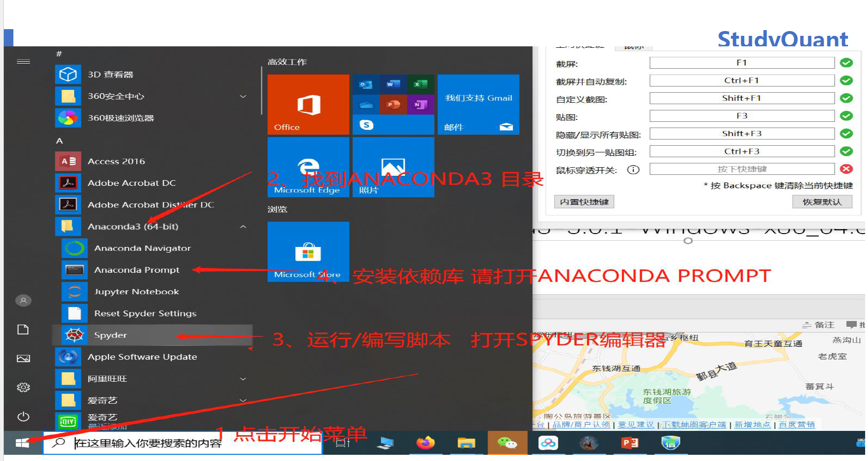The width and height of the screenshot is (868, 461).
Task: Open the Documents shortcut in Start sidebar
Action: [23, 330]
